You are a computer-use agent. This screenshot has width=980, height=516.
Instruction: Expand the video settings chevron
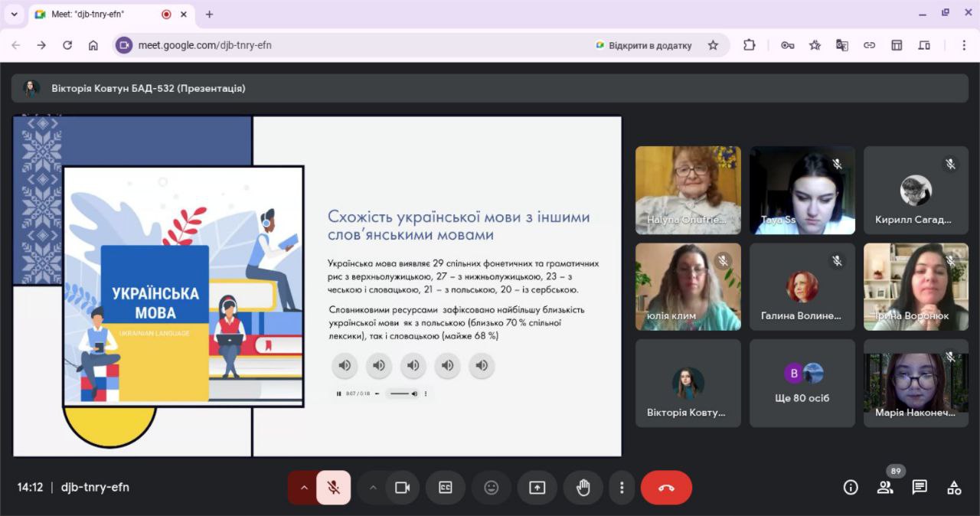click(x=373, y=488)
